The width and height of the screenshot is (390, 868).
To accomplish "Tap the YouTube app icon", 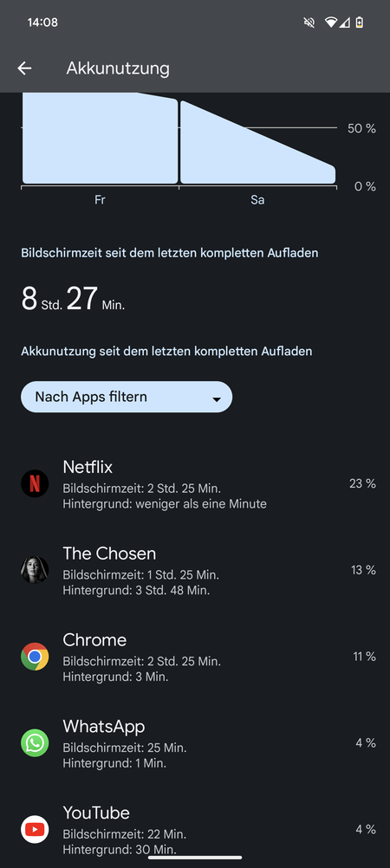I will pos(35,829).
